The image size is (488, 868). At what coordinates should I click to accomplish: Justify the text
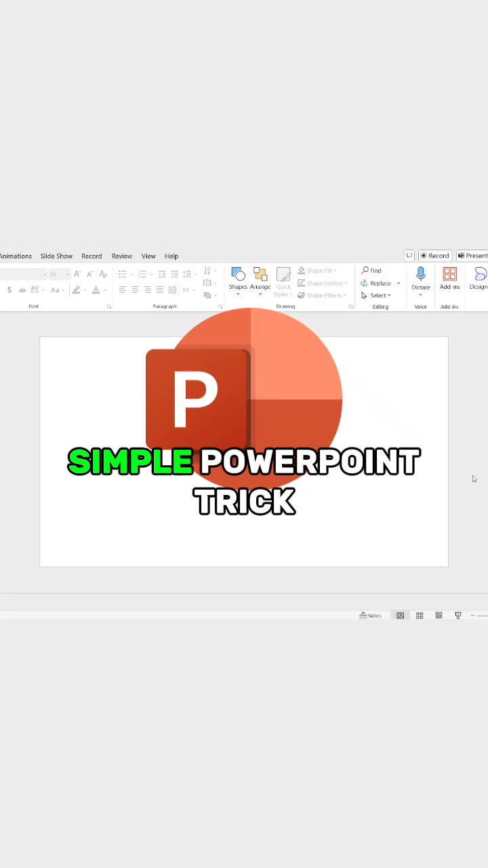click(159, 290)
